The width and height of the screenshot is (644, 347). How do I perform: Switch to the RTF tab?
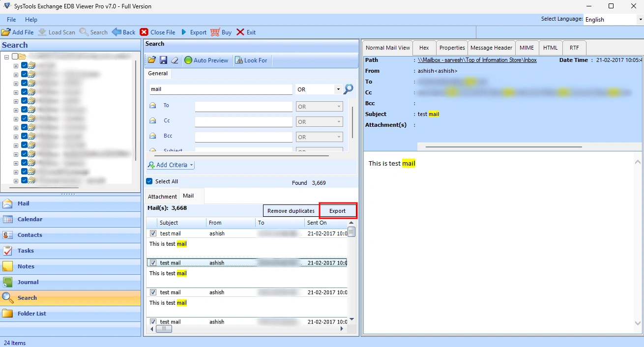pyautogui.click(x=574, y=48)
